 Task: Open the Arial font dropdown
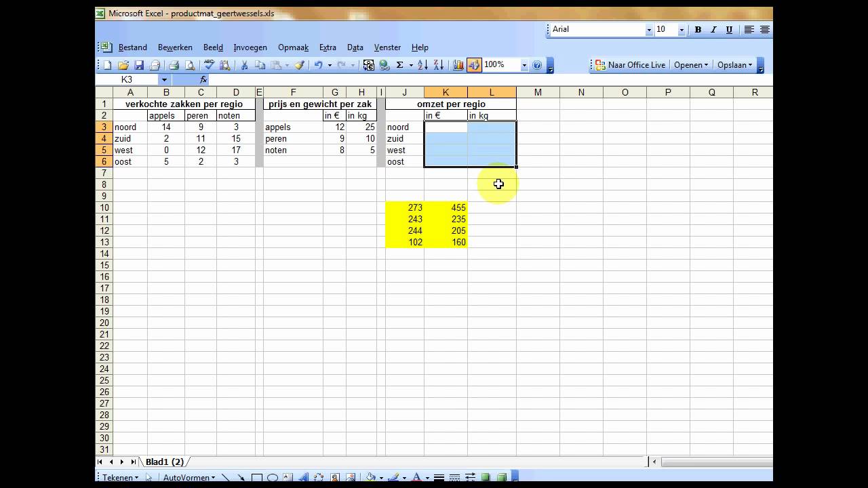click(x=649, y=30)
